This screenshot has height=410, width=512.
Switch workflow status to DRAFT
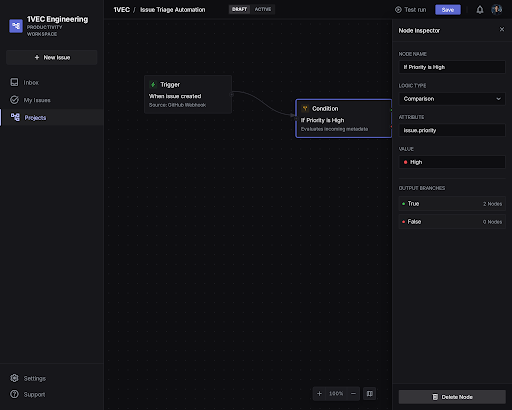click(x=239, y=9)
